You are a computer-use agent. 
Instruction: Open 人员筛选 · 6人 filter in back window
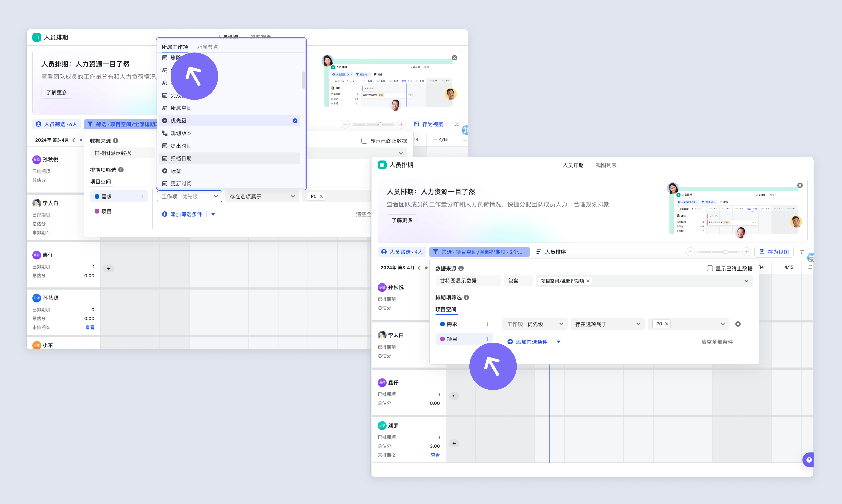click(x=57, y=124)
